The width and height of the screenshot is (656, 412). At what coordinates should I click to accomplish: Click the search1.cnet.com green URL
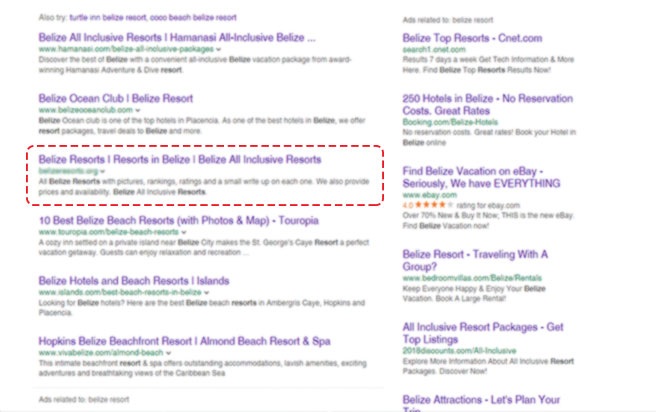click(x=434, y=49)
